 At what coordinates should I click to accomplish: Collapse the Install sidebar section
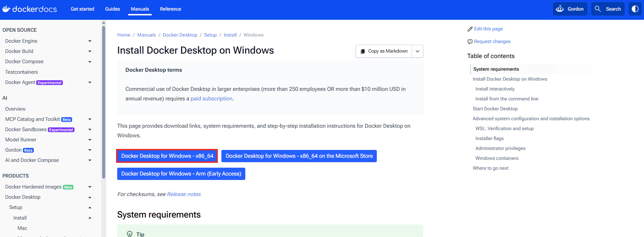[90, 218]
